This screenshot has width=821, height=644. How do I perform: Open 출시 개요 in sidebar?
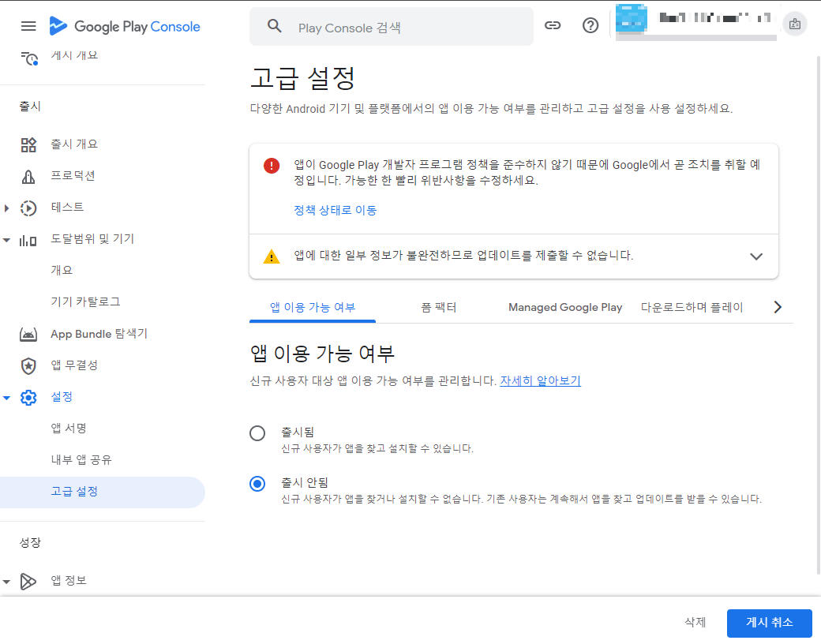[x=74, y=144]
